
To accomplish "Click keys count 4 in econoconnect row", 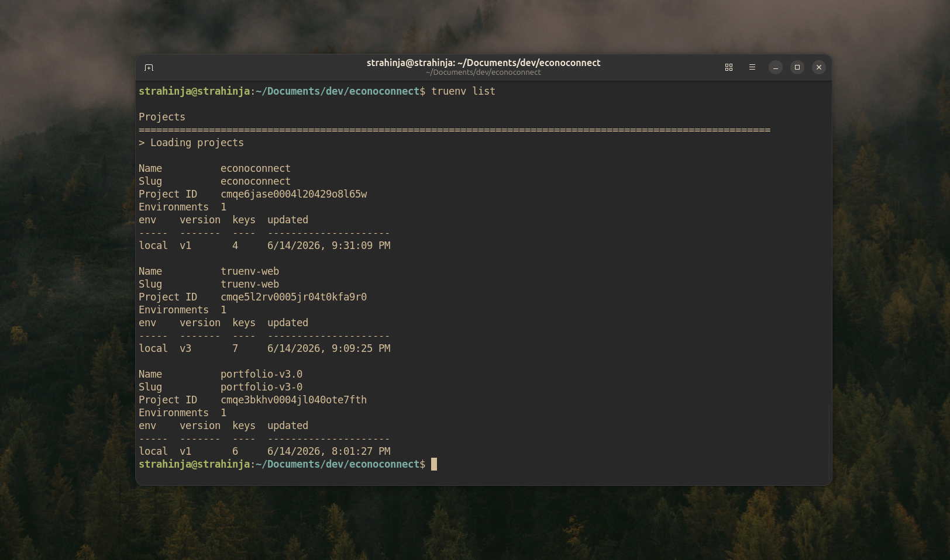I will [235, 246].
